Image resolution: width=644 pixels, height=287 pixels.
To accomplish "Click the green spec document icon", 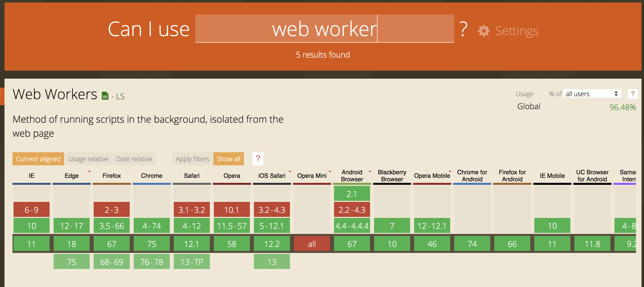I will coord(105,96).
